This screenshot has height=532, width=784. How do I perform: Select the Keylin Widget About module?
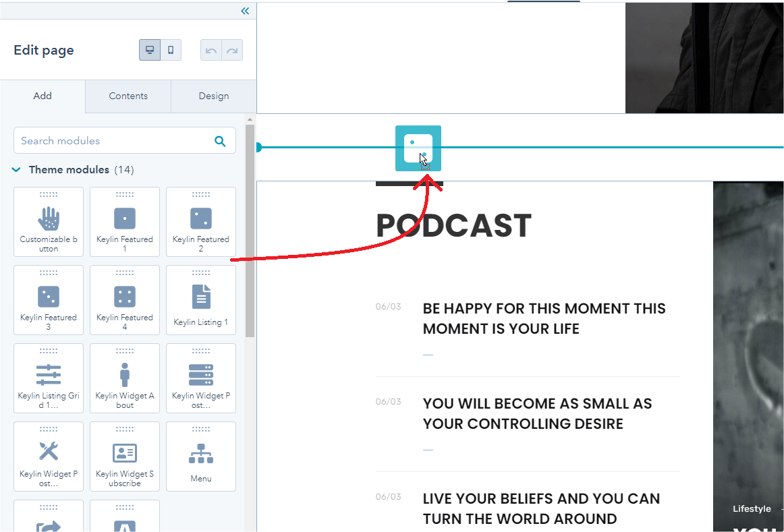coord(125,378)
